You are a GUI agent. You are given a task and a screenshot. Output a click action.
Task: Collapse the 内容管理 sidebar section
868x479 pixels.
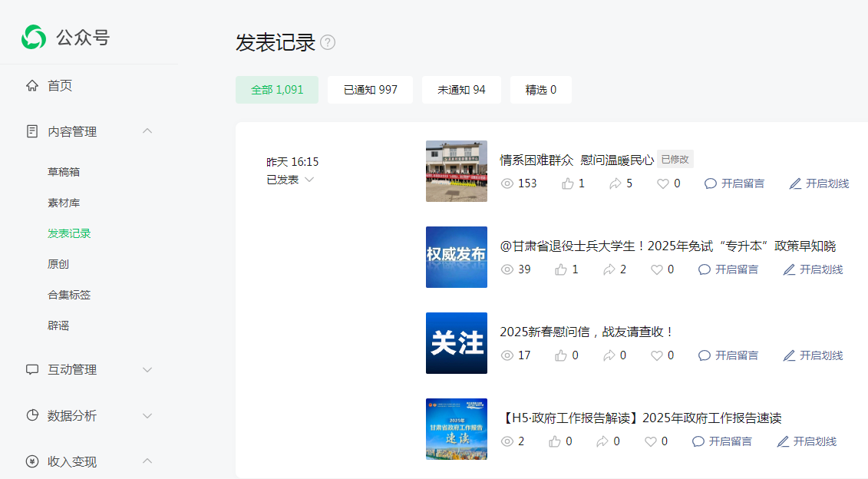pyautogui.click(x=147, y=131)
